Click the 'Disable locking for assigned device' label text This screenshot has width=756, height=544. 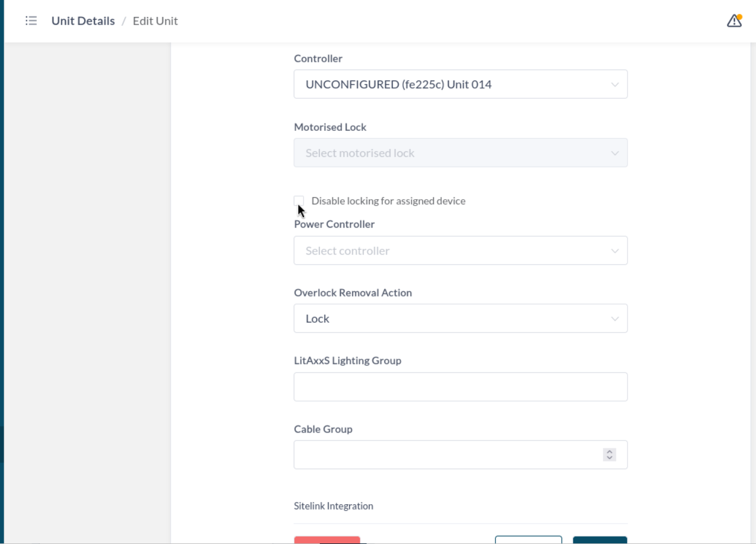(x=388, y=201)
